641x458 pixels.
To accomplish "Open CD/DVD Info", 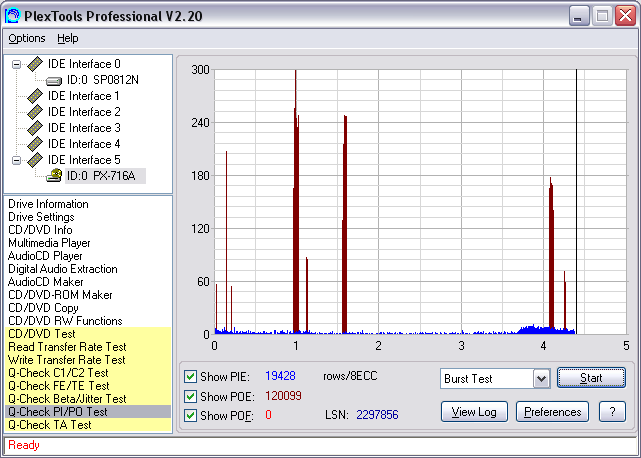I will [40, 230].
